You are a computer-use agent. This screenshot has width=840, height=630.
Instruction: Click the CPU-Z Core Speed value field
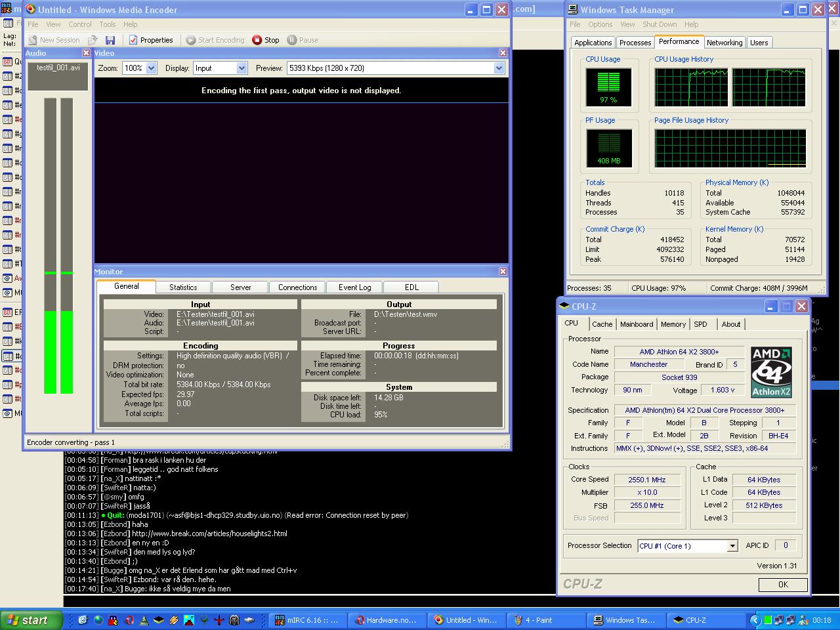point(647,480)
